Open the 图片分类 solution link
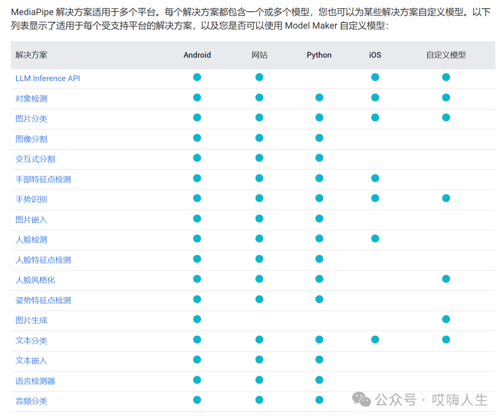 [31, 119]
